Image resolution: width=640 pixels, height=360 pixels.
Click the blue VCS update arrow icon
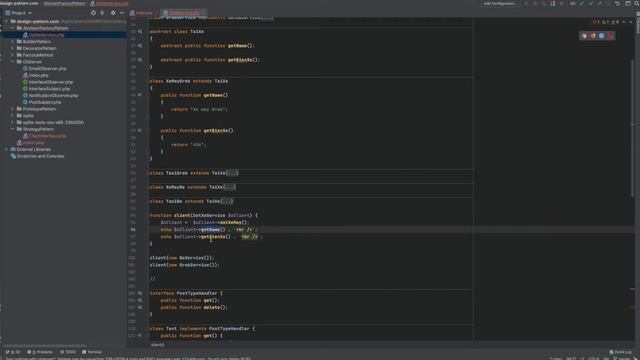coord(582,3)
